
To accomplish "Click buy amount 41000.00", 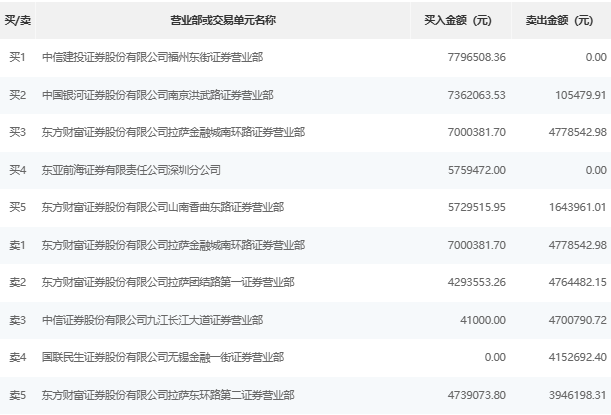I will tap(483, 320).
